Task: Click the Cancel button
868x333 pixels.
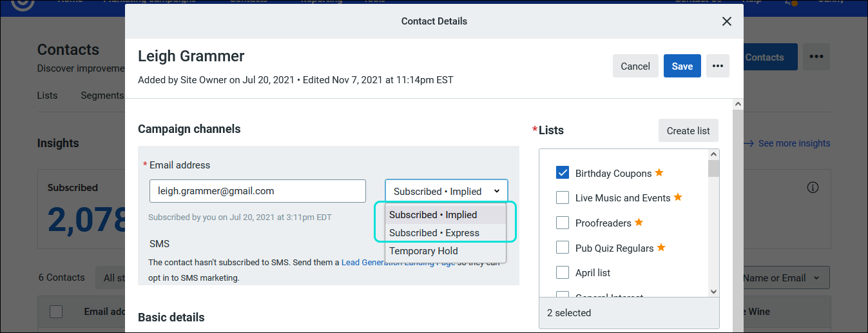Action: point(635,66)
